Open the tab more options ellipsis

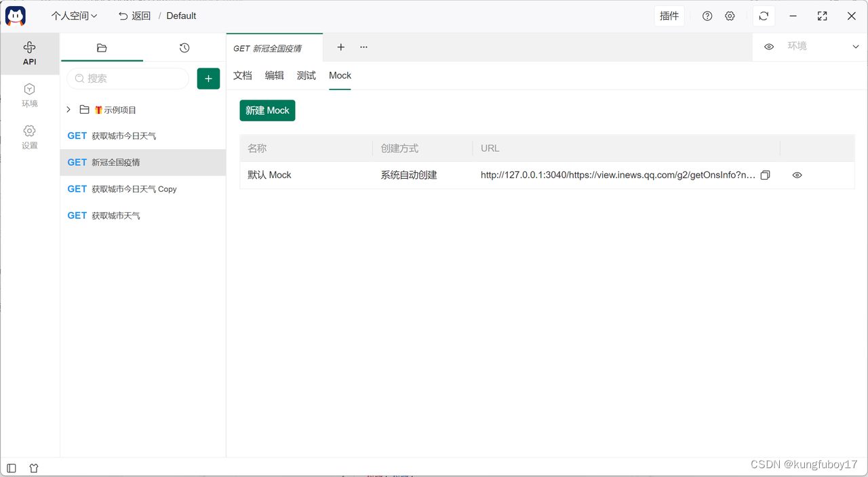coord(364,47)
